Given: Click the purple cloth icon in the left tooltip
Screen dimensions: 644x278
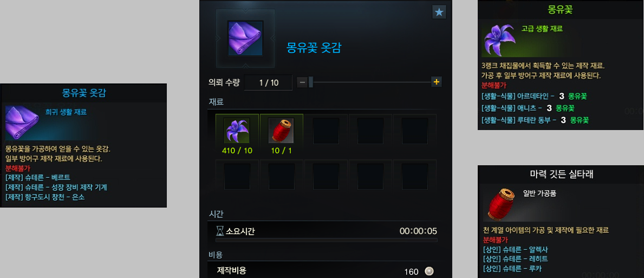Looking at the screenshot, I should click(22, 123).
